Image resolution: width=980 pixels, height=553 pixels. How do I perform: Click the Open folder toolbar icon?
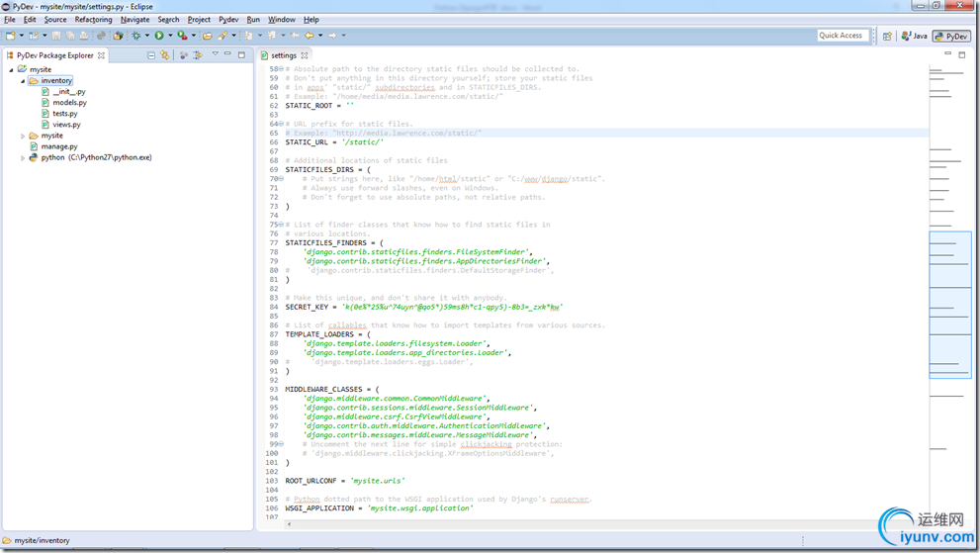pyautogui.click(x=208, y=36)
